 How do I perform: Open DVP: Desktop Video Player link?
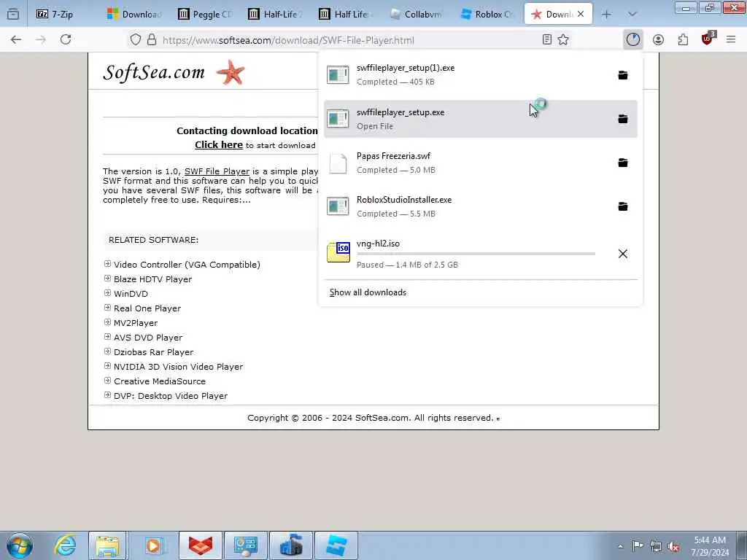click(171, 396)
